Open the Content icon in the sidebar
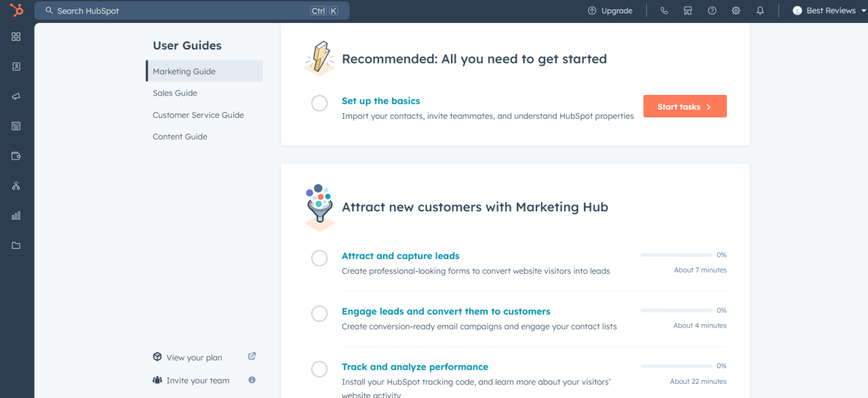This screenshot has height=398, width=868. 16,125
